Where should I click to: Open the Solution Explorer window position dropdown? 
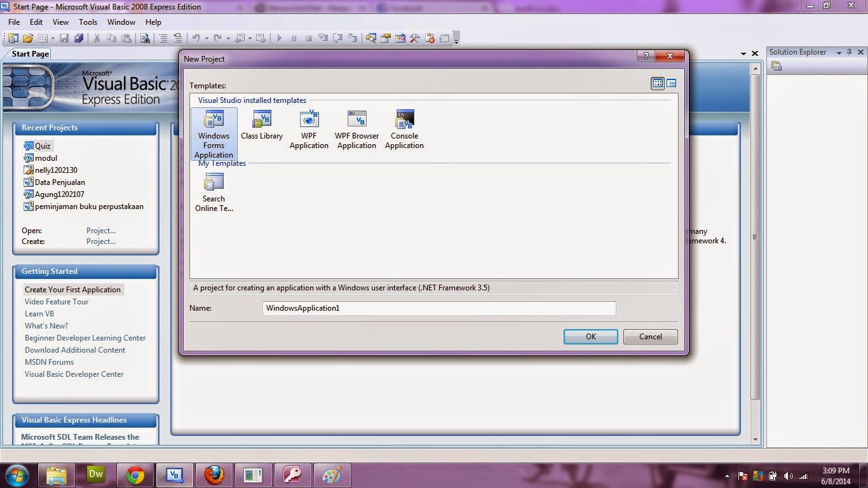[839, 52]
